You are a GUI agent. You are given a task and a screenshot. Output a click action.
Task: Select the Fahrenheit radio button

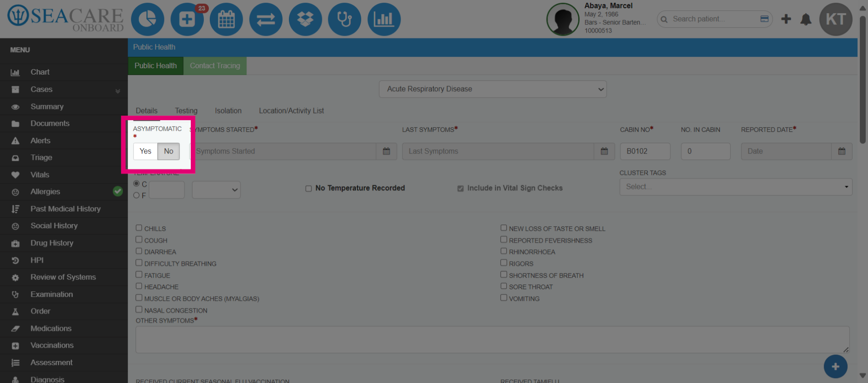tap(137, 196)
